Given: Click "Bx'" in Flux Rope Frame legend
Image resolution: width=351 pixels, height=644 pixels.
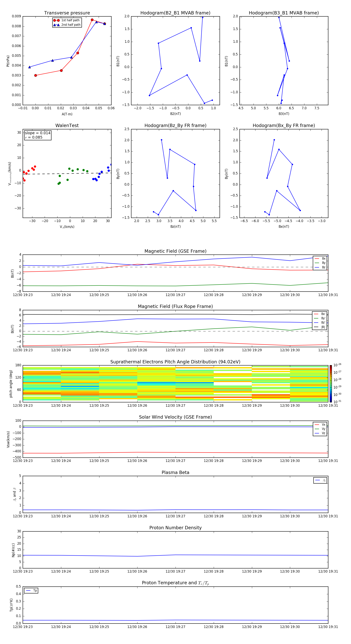Looking at the screenshot, I should pos(320,314).
